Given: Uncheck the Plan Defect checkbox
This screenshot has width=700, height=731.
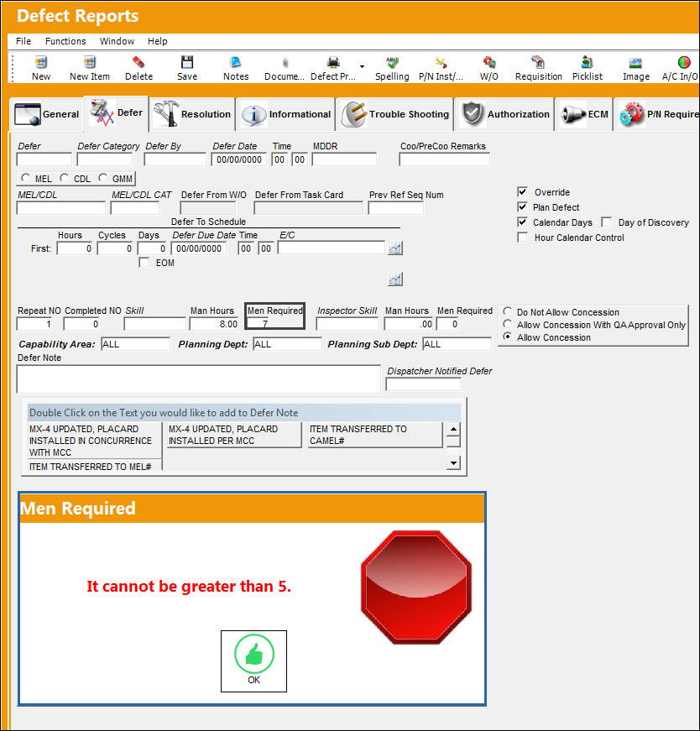Looking at the screenshot, I should (x=522, y=206).
